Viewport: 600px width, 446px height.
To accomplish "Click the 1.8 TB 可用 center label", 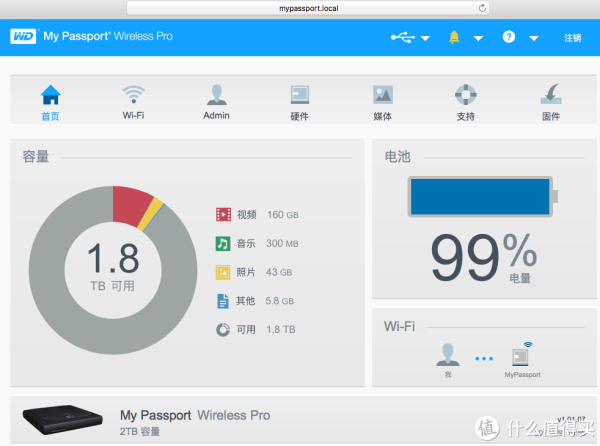I will click(x=113, y=267).
